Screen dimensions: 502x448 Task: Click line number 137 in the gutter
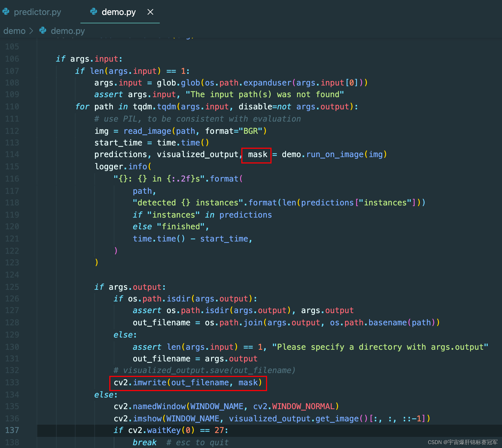point(12,430)
